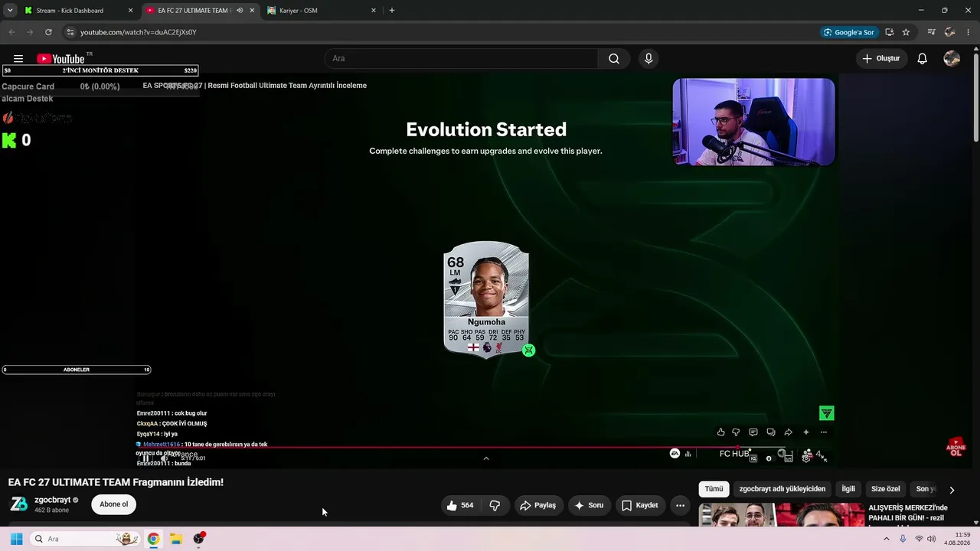Open the zgocbrayt channel avatar
The image size is (980, 551).
pyautogui.click(x=18, y=504)
